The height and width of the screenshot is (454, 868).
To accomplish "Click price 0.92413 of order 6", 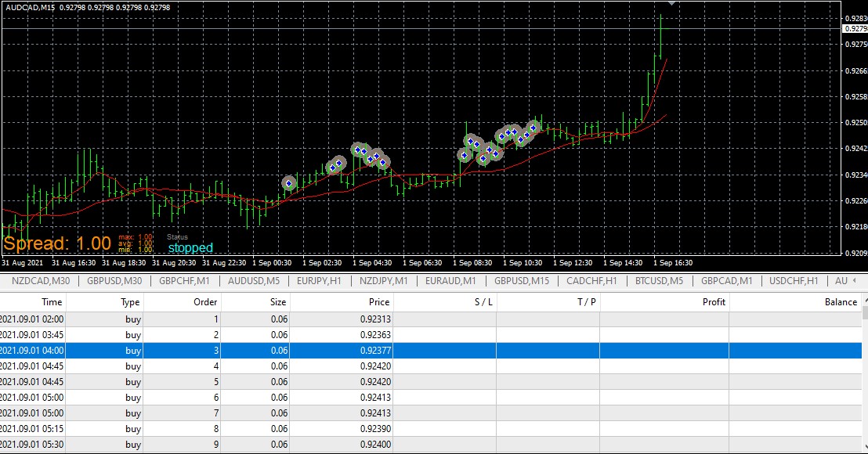I will coord(375,398).
